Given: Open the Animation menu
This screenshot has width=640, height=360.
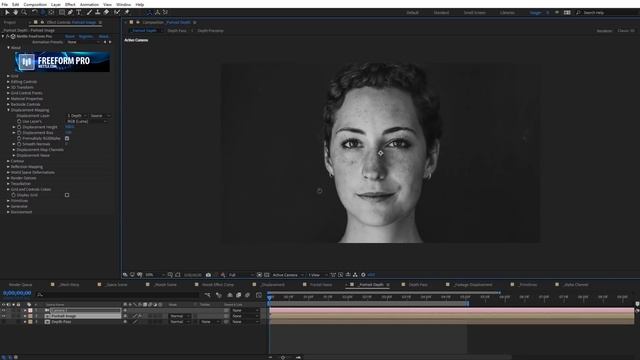Looking at the screenshot, I should [x=89, y=4].
